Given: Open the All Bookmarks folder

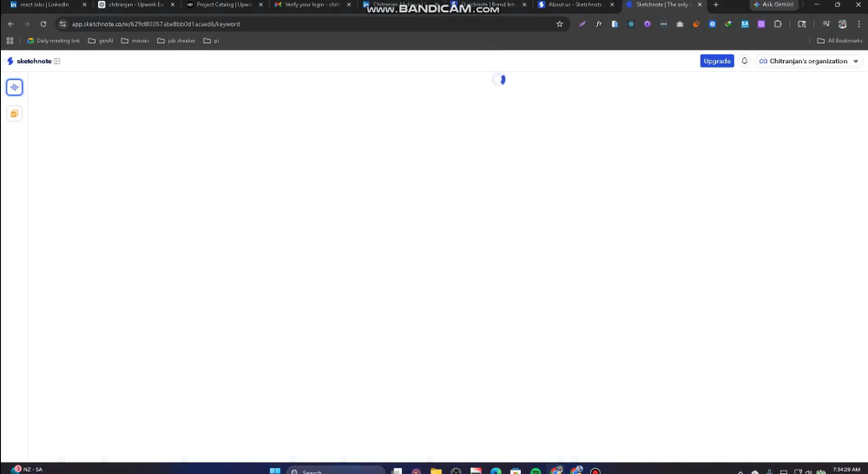Looking at the screenshot, I should click(839, 41).
